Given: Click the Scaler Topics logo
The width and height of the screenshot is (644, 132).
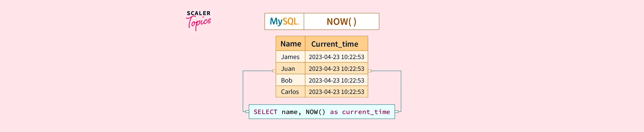Looking at the screenshot, I should tap(199, 20).
